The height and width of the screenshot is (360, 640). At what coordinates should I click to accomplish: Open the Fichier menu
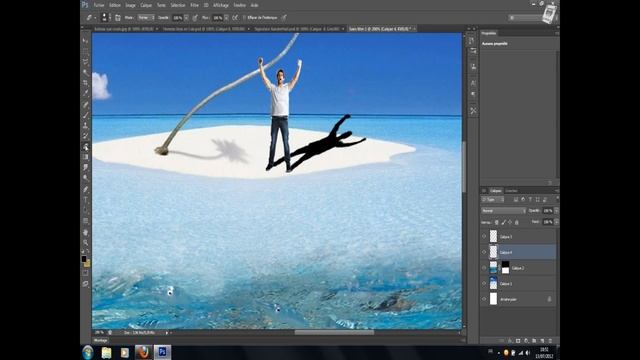pos(99,5)
